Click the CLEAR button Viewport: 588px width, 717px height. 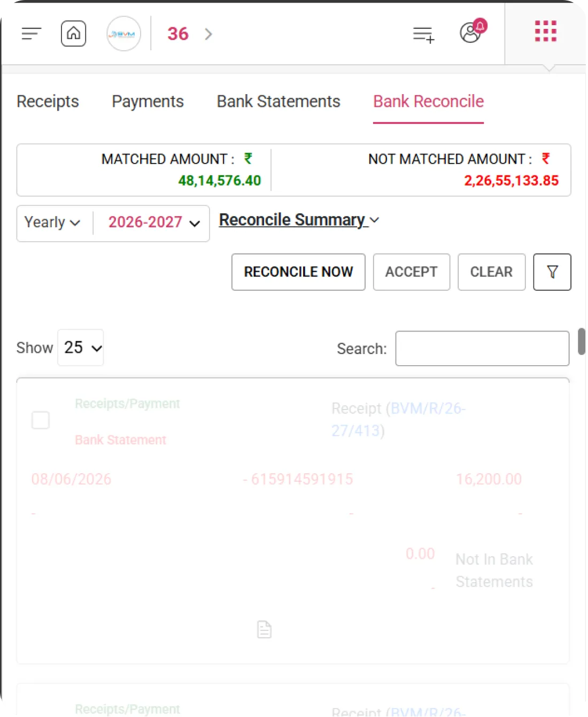tap(491, 272)
